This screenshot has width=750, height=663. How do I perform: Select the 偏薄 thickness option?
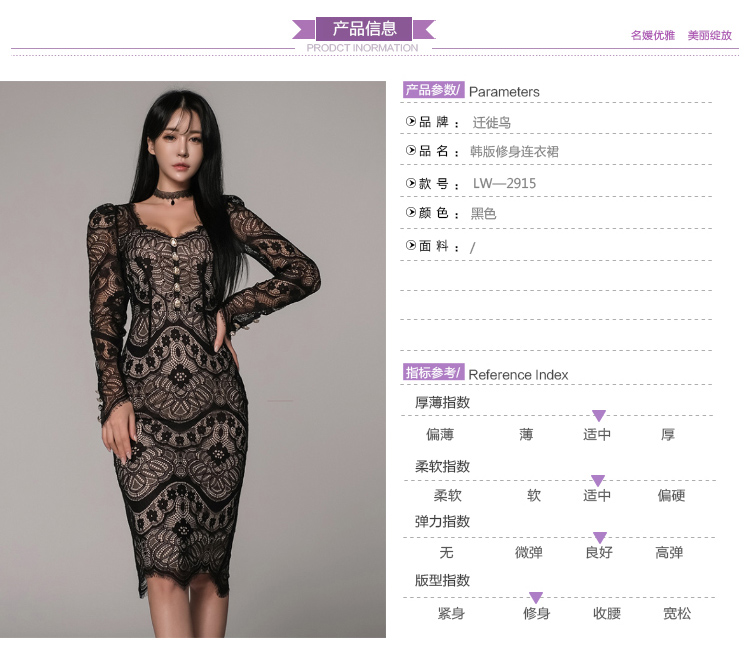point(440,434)
